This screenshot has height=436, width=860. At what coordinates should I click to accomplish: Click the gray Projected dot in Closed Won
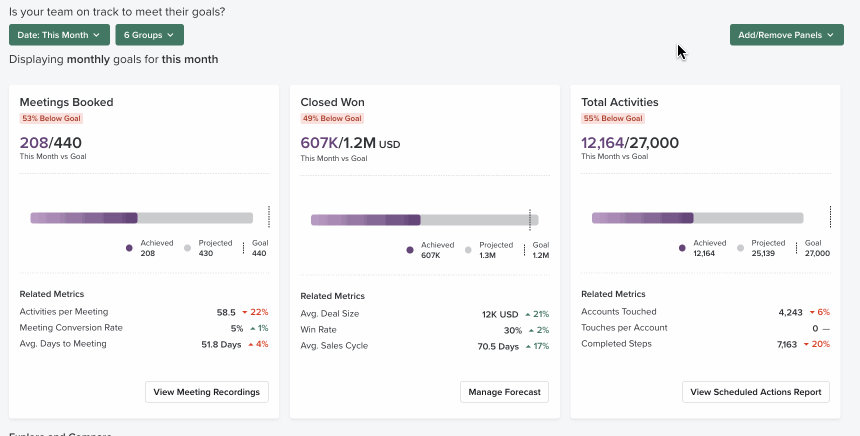point(468,250)
